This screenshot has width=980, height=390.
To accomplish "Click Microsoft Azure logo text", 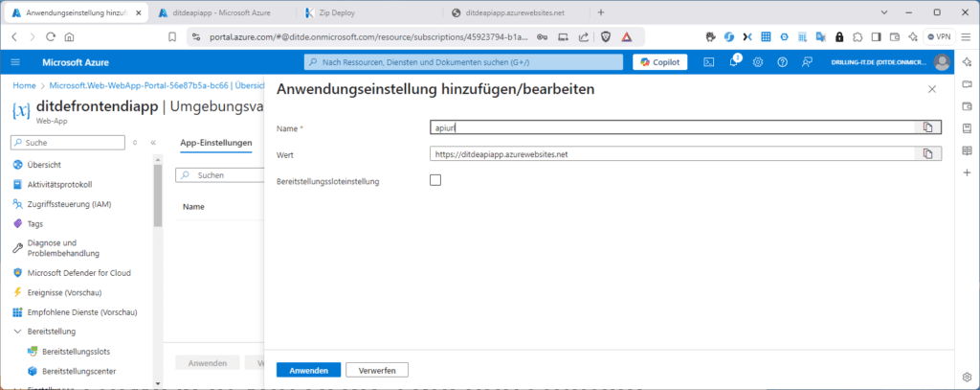I will pos(76,62).
